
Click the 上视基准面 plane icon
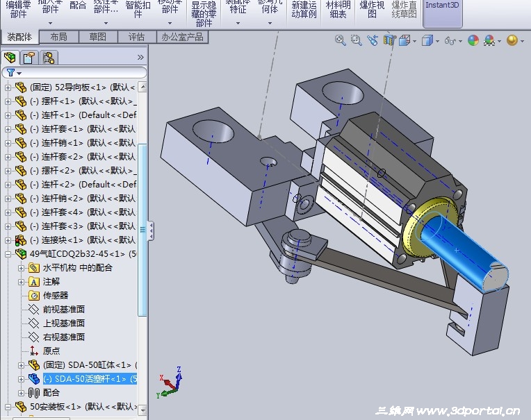pyautogui.click(x=33, y=323)
